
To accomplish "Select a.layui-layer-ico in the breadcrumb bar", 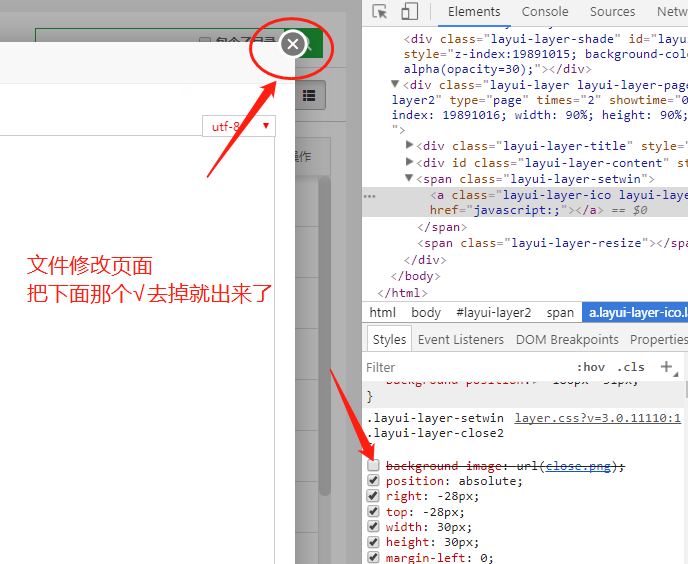I will pyautogui.click(x=635, y=313).
